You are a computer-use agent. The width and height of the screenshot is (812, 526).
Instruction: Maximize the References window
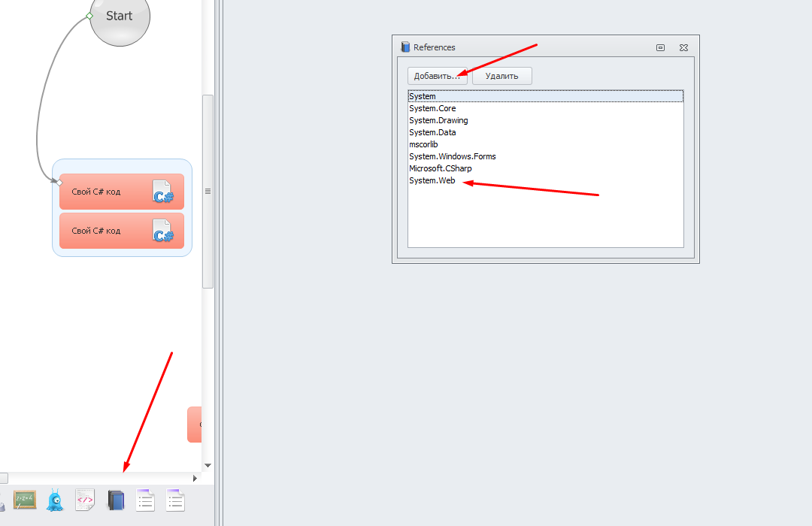pyautogui.click(x=660, y=47)
